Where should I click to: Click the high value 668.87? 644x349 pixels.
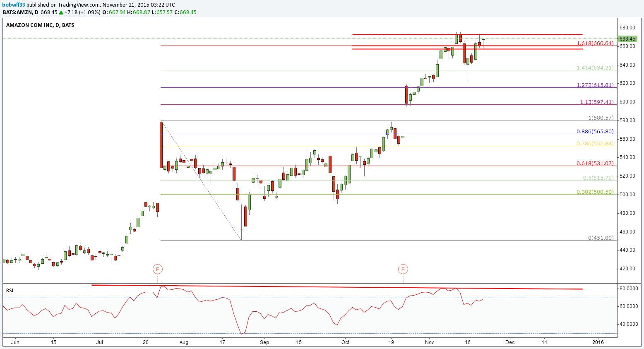click(x=142, y=12)
